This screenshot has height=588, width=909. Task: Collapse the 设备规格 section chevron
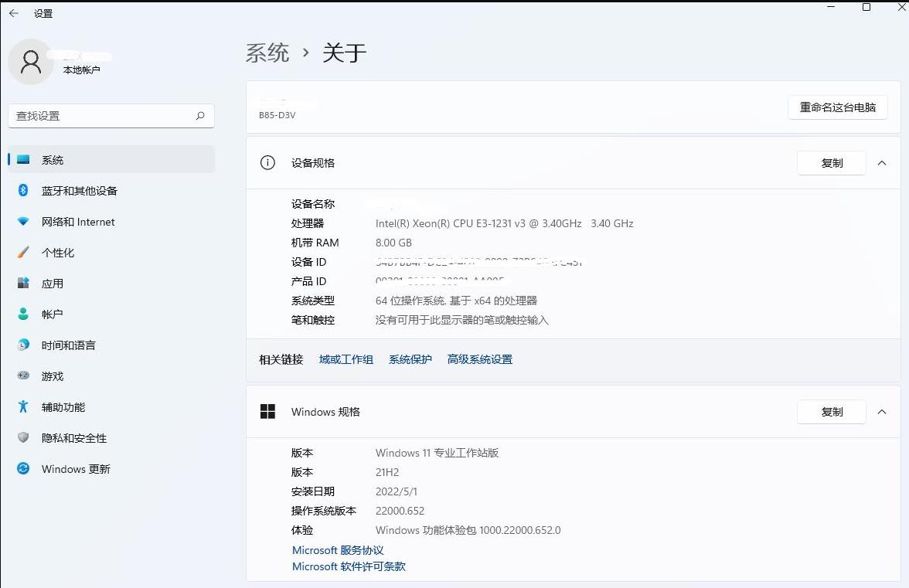point(882,163)
